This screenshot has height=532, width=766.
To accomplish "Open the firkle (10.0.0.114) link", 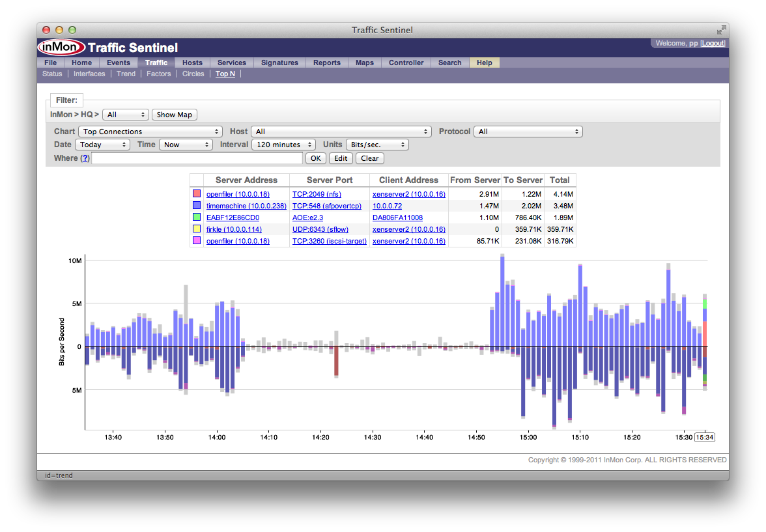I will (234, 229).
